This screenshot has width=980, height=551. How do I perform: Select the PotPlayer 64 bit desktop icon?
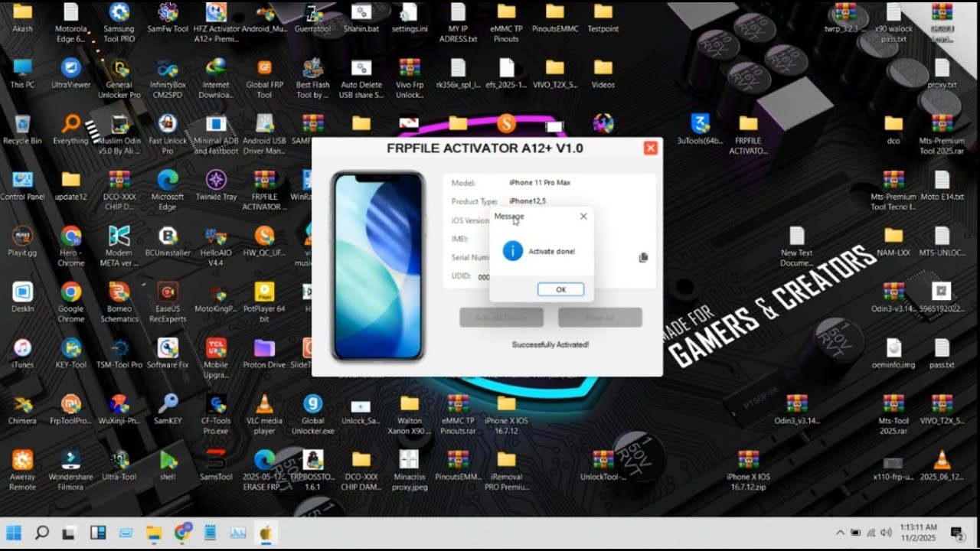[x=264, y=302]
